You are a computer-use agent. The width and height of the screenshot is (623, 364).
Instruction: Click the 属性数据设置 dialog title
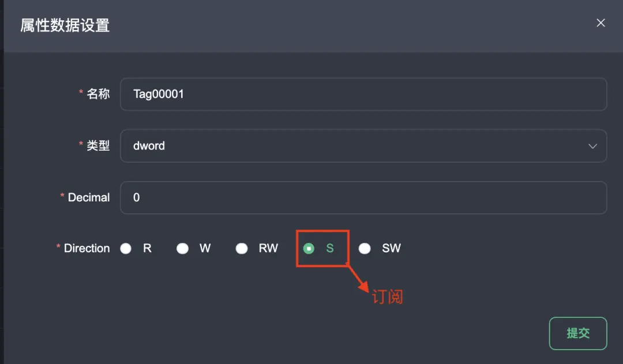(x=65, y=25)
